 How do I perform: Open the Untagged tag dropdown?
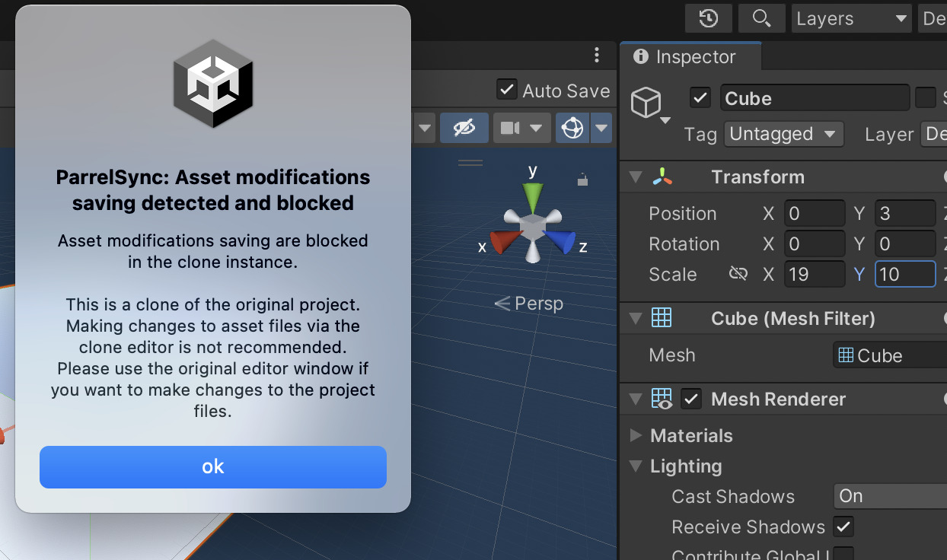[x=783, y=134]
